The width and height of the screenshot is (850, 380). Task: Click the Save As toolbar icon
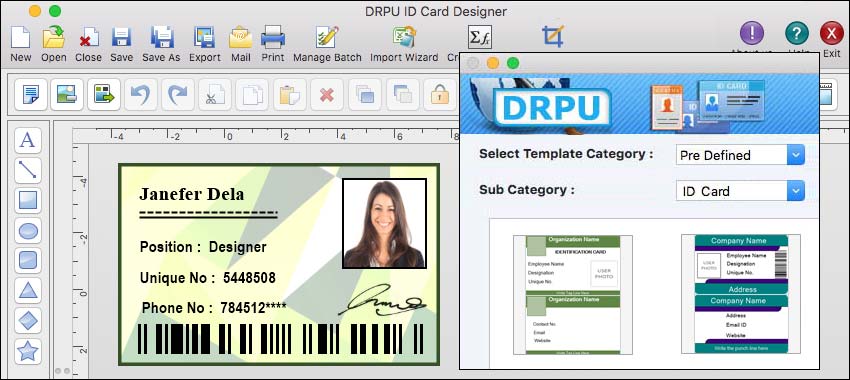pos(161,37)
